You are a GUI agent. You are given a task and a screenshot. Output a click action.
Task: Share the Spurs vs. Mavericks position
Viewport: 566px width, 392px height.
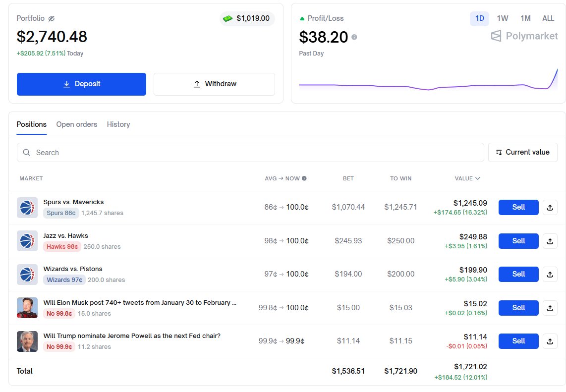click(550, 208)
